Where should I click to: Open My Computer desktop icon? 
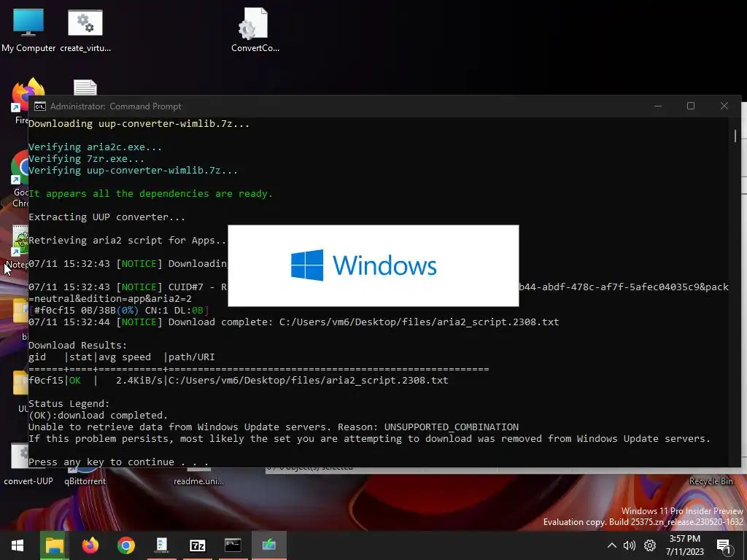pos(28,29)
